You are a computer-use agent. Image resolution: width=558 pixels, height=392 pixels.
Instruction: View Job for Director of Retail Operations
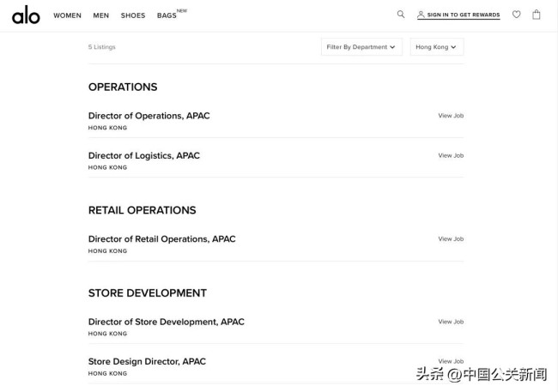point(451,239)
